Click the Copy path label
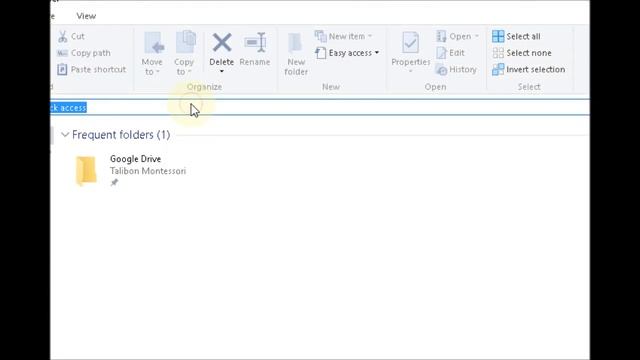Viewport: 640px width, 360px height. tap(91, 53)
